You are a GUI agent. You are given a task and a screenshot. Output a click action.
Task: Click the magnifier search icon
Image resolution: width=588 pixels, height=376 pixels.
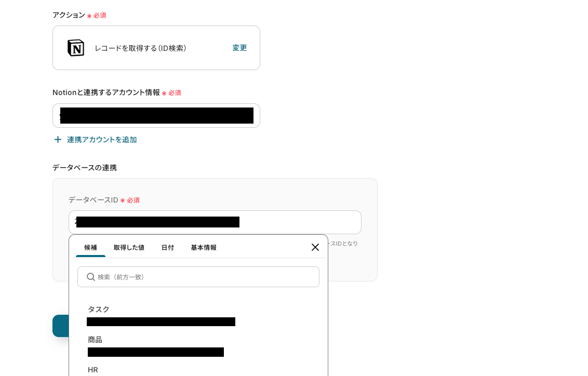click(91, 277)
